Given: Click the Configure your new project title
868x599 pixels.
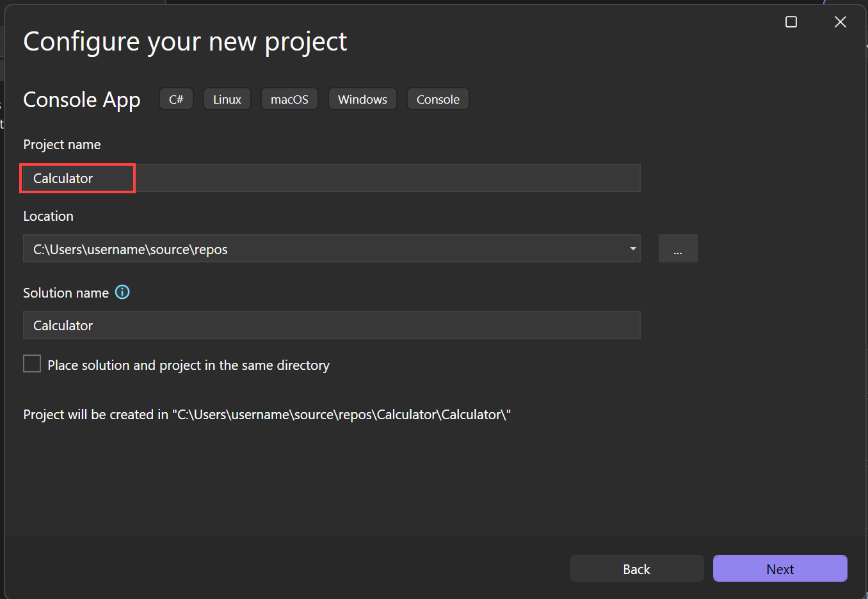Looking at the screenshot, I should pyautogui.click(x=184, y=41).
